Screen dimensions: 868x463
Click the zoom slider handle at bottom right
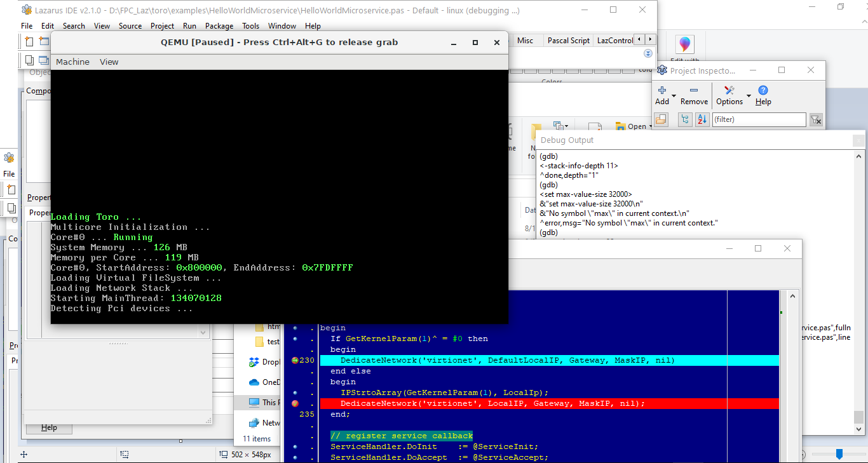[x=839, y=454]
